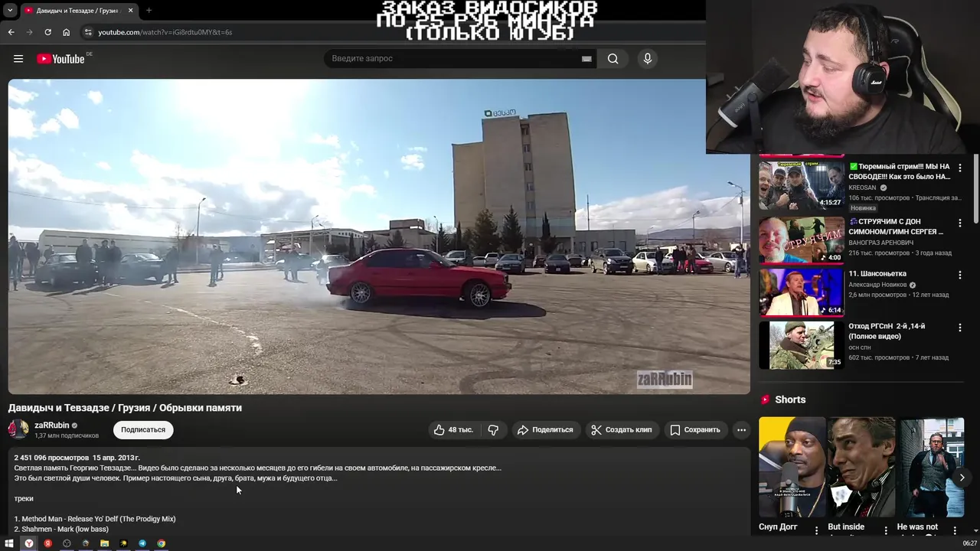Click the playing video frame
Image resolution: width=980 pixels, height=551 pixels.
pos(379,236)
